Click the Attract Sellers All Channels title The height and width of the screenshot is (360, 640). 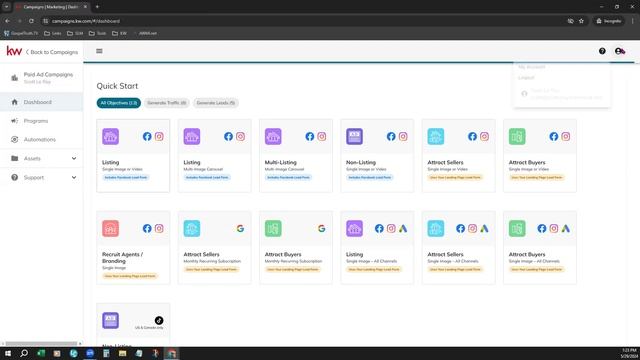[x=445, y=254]
